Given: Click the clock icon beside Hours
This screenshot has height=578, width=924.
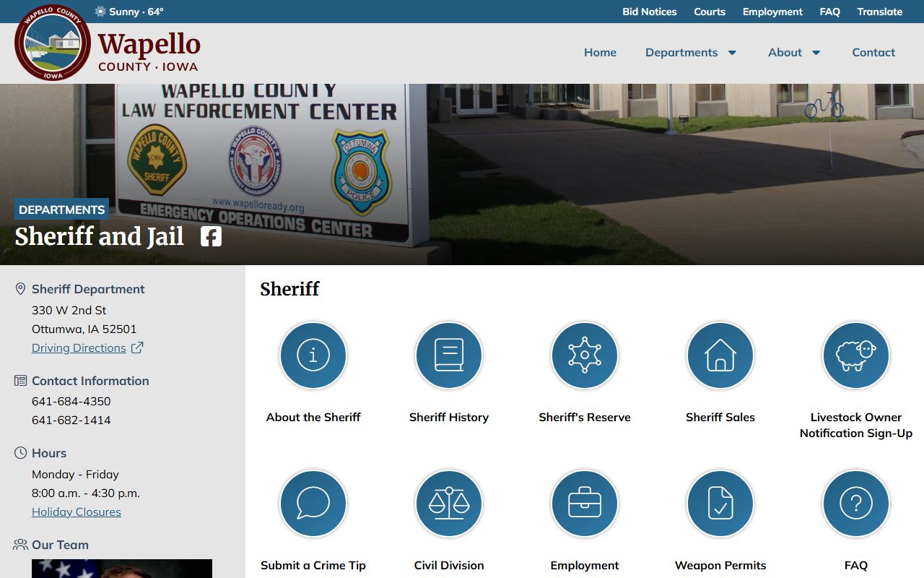Looking at the screenshot, I should [20, 453].
